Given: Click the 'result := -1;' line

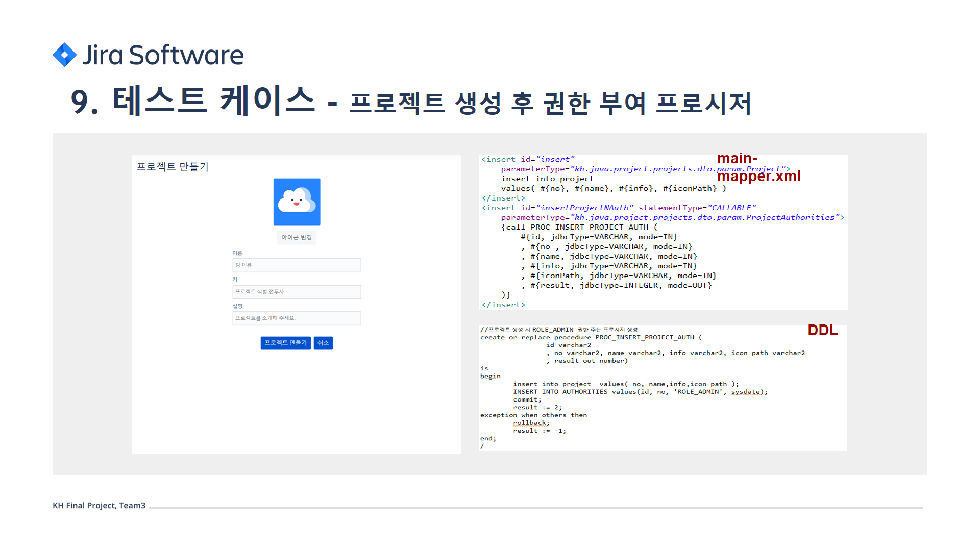Looking at the screenshot, I should pyautogui.click(x=540, y=431).
